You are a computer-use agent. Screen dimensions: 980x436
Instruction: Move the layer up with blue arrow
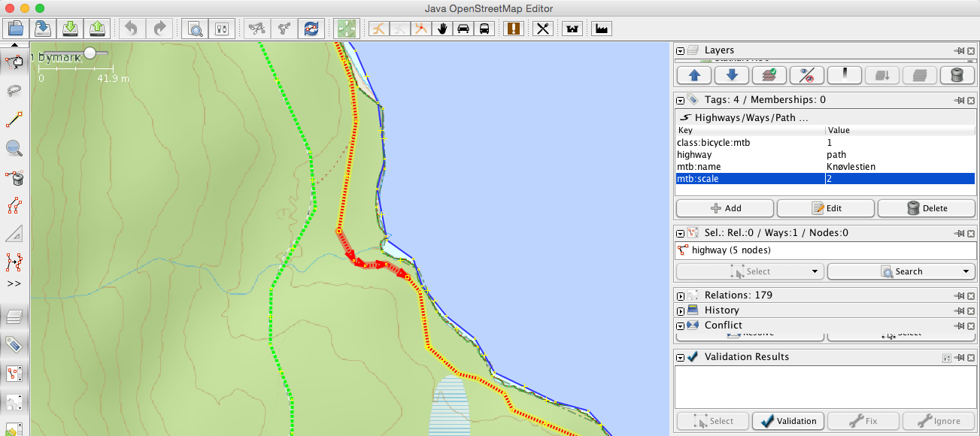695,75
